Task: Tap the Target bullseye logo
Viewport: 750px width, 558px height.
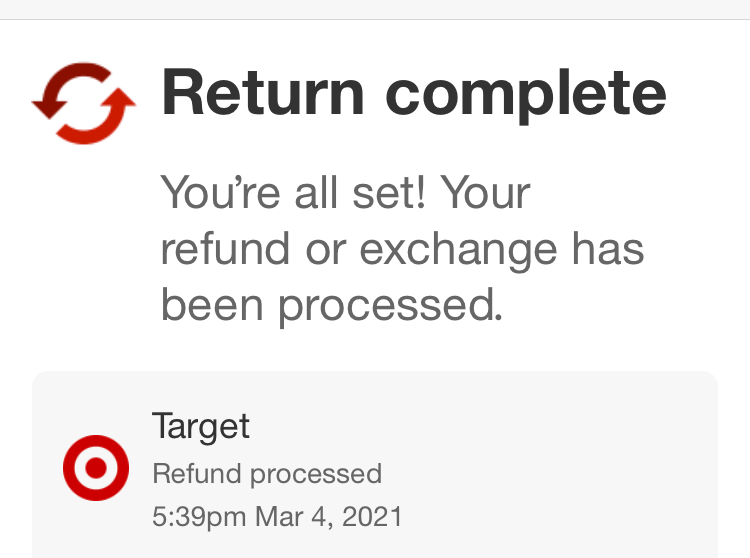Action: point(96,468)
